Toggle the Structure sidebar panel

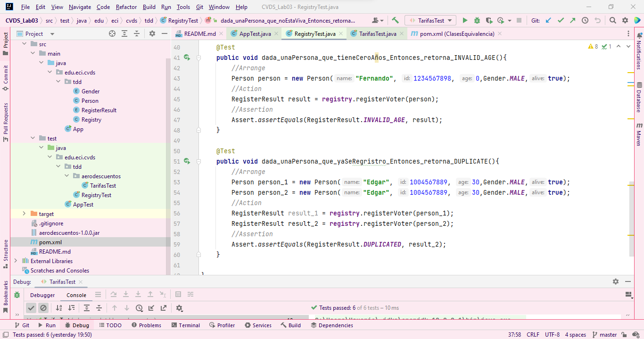(6, 254)
